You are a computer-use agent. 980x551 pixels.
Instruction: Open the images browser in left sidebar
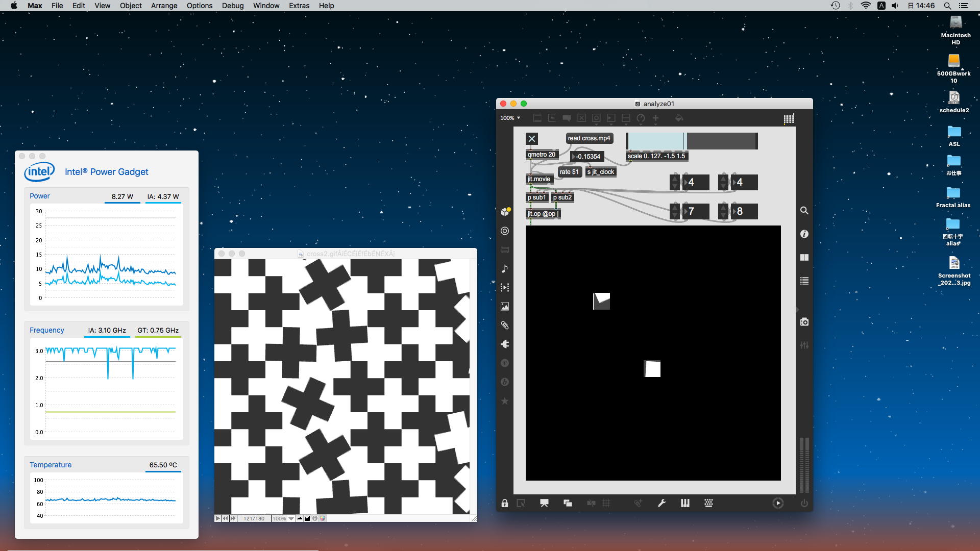[505, 307]
